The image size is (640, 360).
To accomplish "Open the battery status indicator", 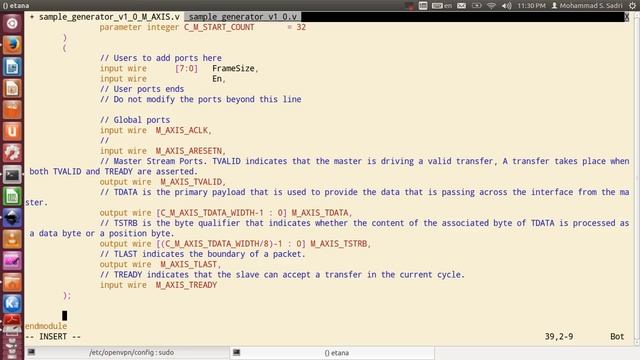I will click(x=476, y=6).
